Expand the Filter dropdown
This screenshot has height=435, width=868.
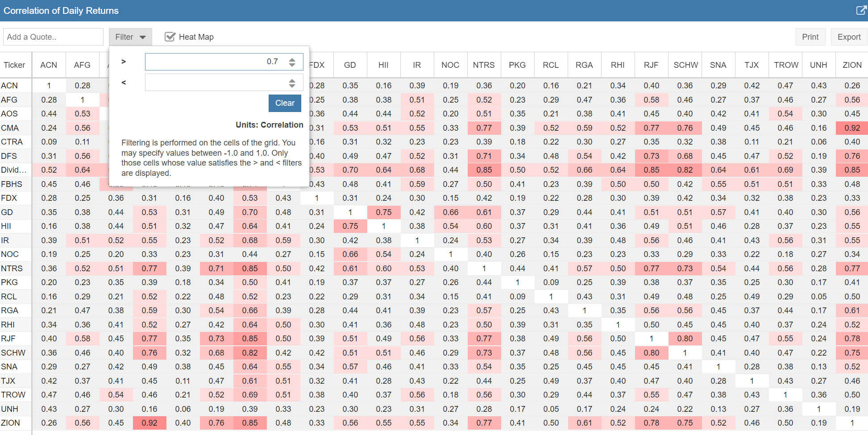pyautogui.click(x=130, y=37)
